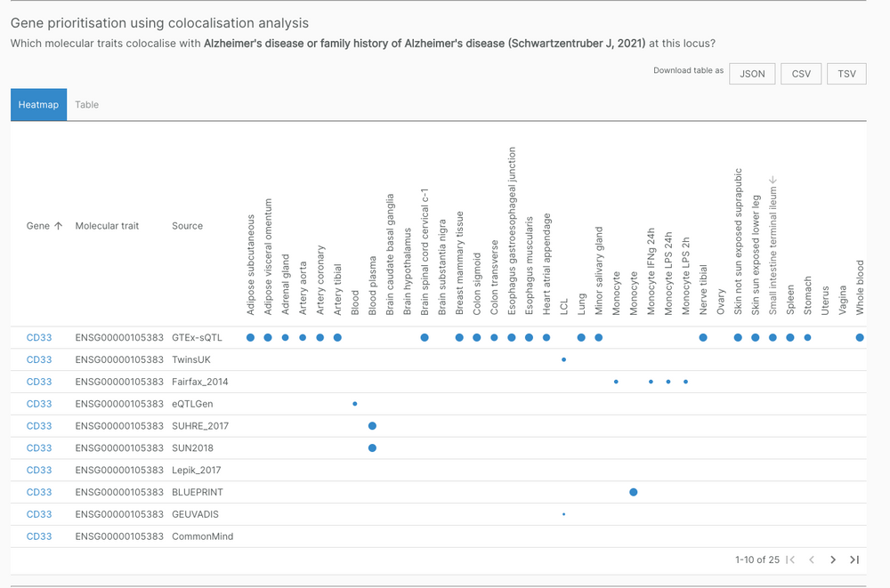Open the CD33 link in the eQTLGen row
Image resolution: width=890 pixels, height=588 pixels.
pos(40,404)
